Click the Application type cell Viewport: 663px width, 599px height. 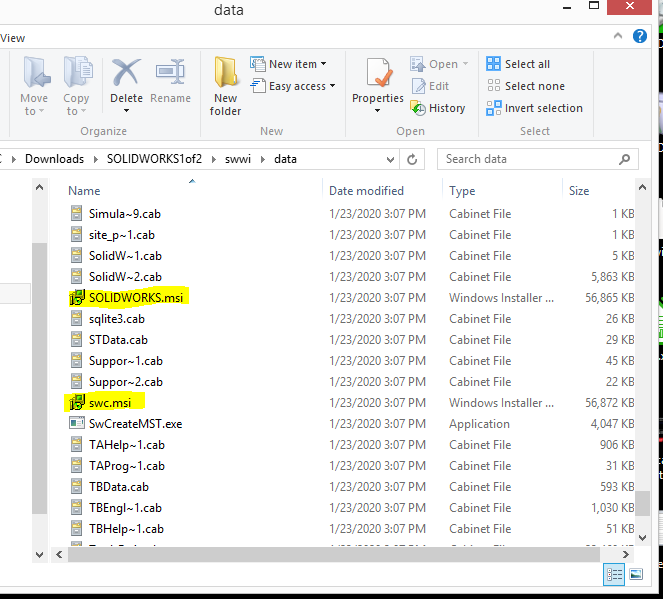pyautogui.click(x=479, y=424)
